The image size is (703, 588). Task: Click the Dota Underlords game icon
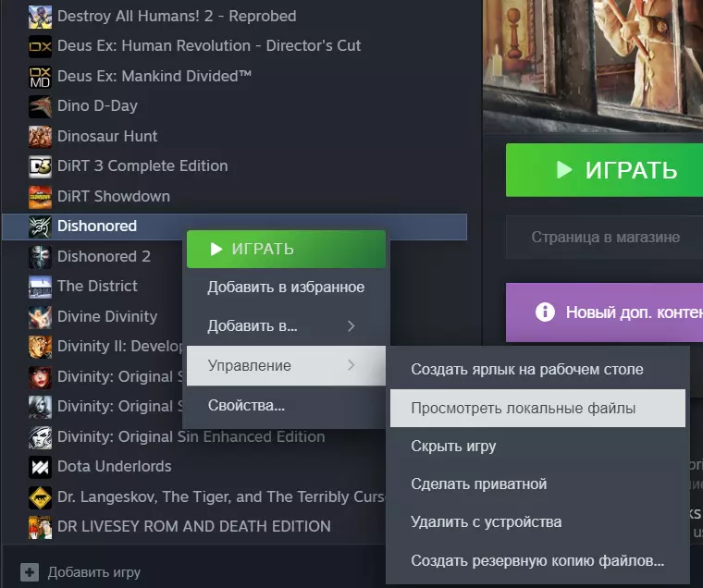[x=40, y=467]
